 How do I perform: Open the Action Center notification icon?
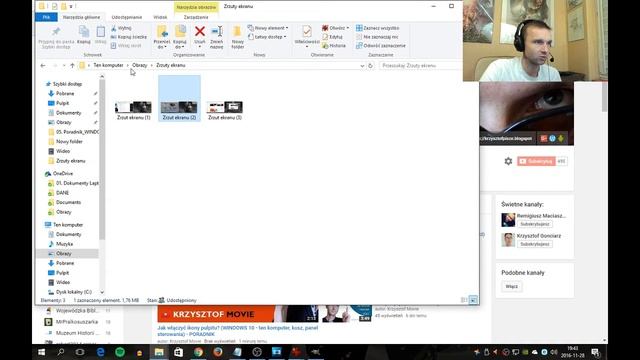tap(595, 352)
